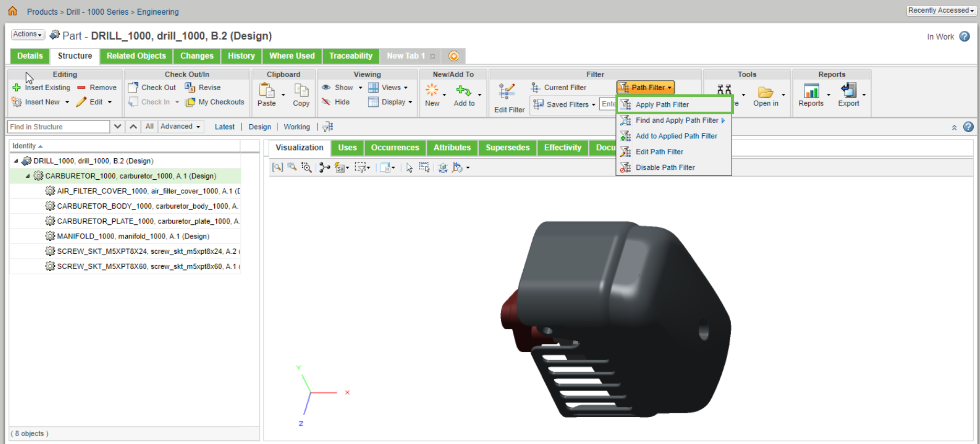
Task: Click the rotating cube spin icon in viewer toolbar
Action: 443,168
